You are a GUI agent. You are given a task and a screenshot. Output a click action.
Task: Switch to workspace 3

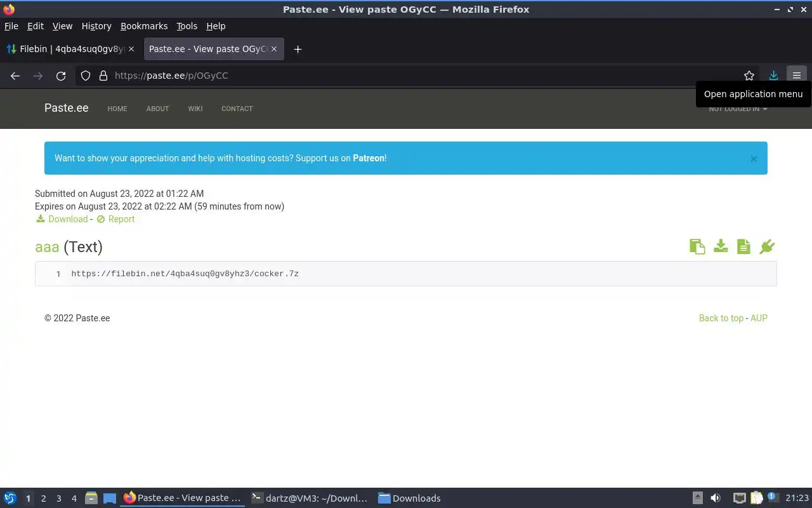(58, 498)
